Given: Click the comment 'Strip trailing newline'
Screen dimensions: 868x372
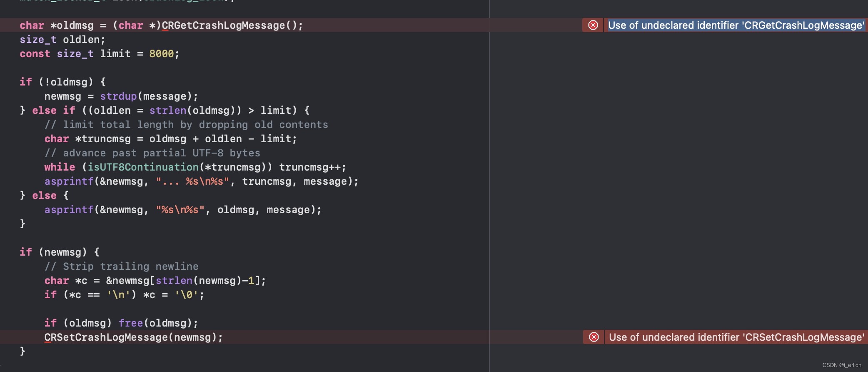Looking at the screenshot, I should tap(121, 266).
